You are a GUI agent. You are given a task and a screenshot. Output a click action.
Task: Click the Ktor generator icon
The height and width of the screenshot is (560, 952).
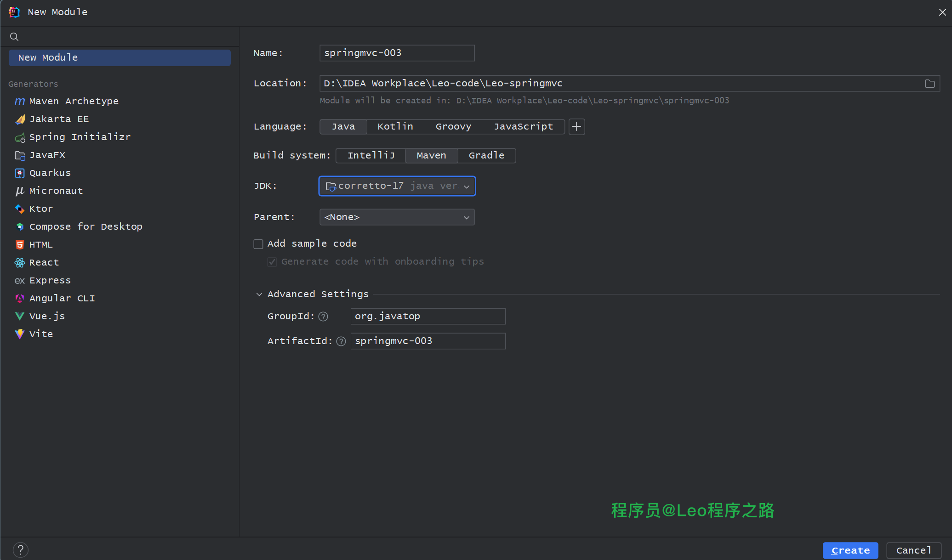pos(20,208)
